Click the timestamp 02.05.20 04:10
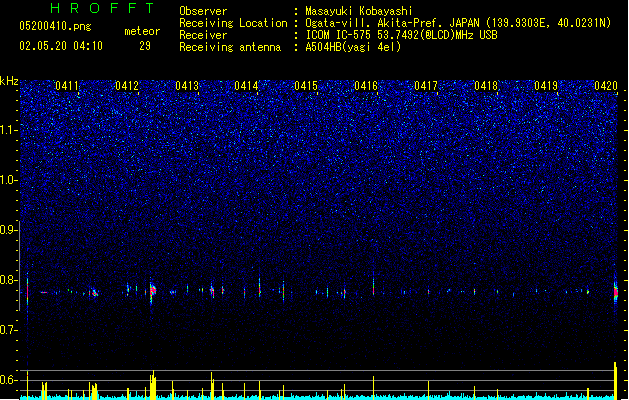The width and height of the screenshot is (629, 400). [61, 46]
